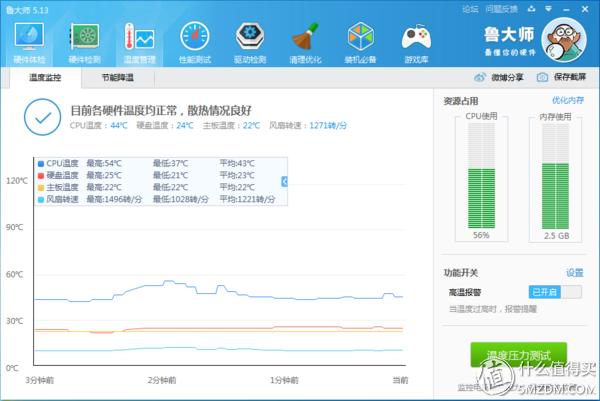
Task: Click the 内存使用 memory bar
Action: [x=555, y=176]
